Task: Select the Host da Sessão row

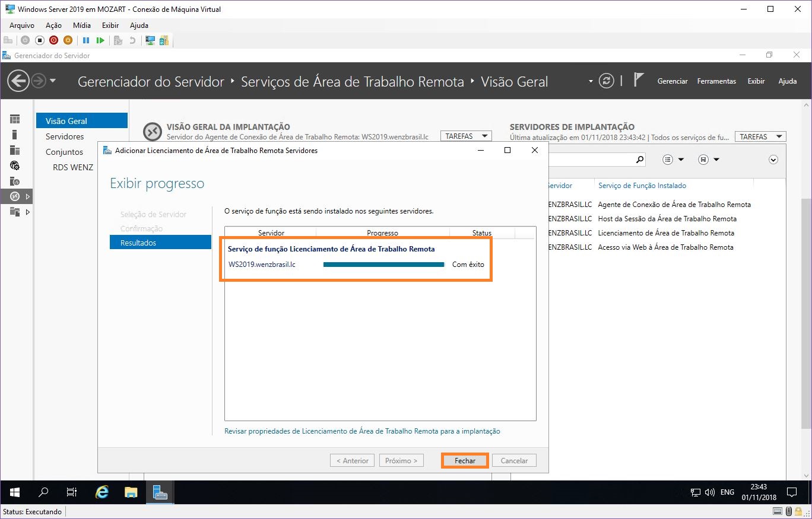Action: [666, 219]
